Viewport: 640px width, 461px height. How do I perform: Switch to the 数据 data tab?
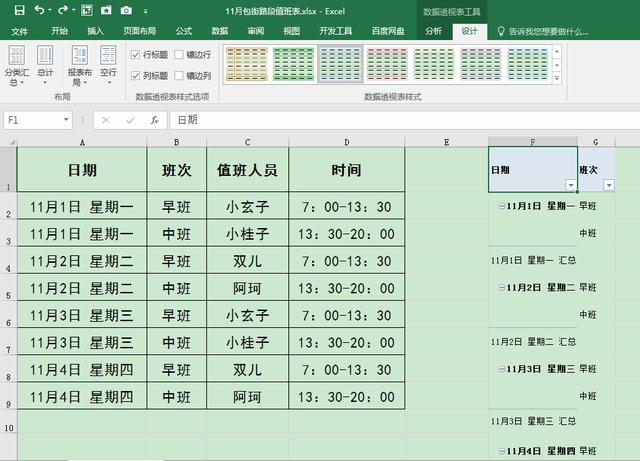click(220, 31)
